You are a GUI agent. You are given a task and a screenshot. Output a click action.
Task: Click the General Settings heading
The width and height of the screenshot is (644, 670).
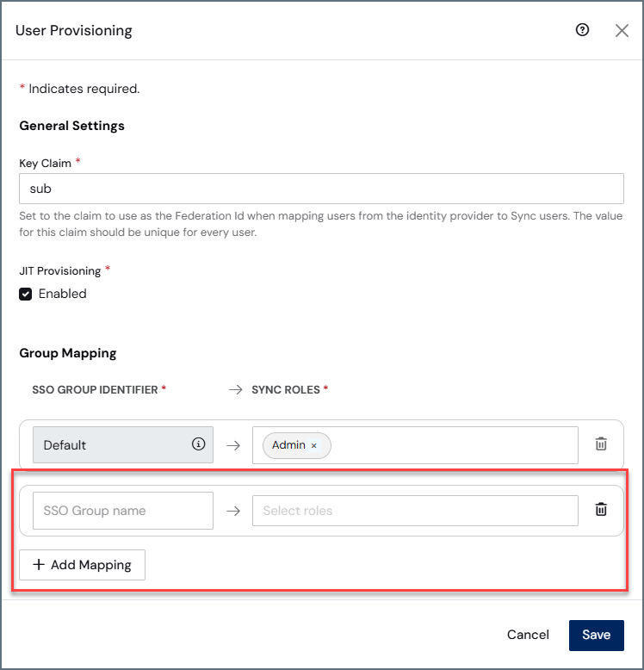71,126
